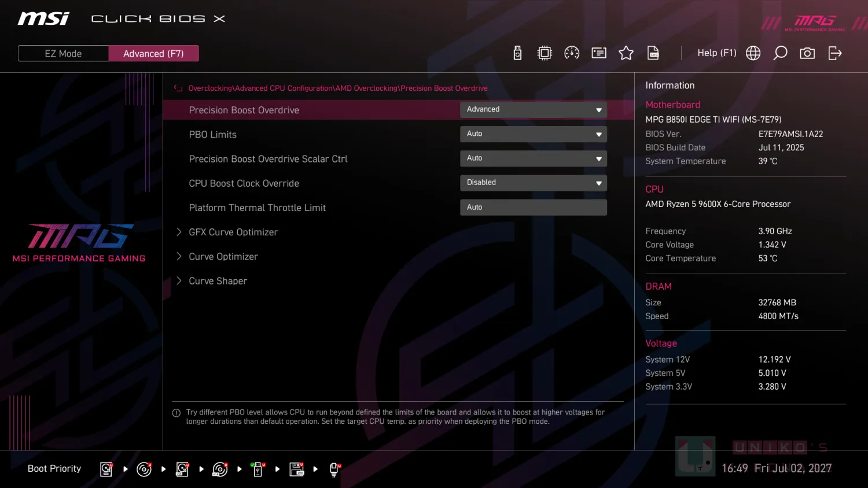Select the optical disc boot device icon
Viewport: 868px width, 488px height.
[144, 469]
